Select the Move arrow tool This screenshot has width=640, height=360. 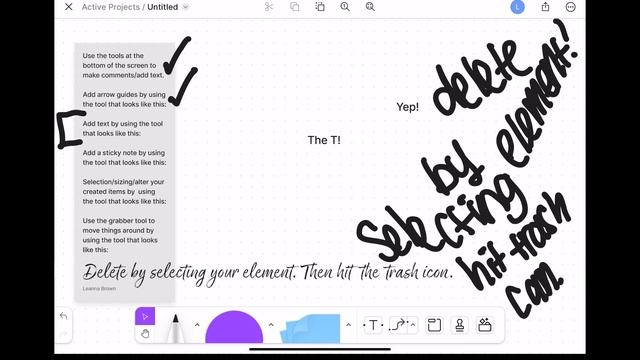(145, 316)
